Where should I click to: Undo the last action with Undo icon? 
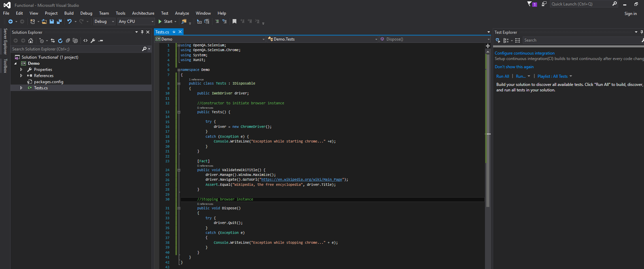(69, 21)
